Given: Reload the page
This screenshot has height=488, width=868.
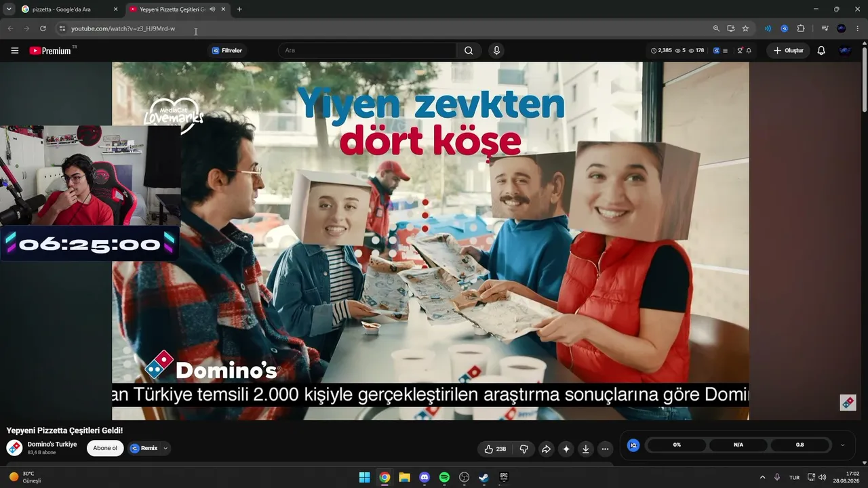Looking at the screenshot, I should 43,28.
